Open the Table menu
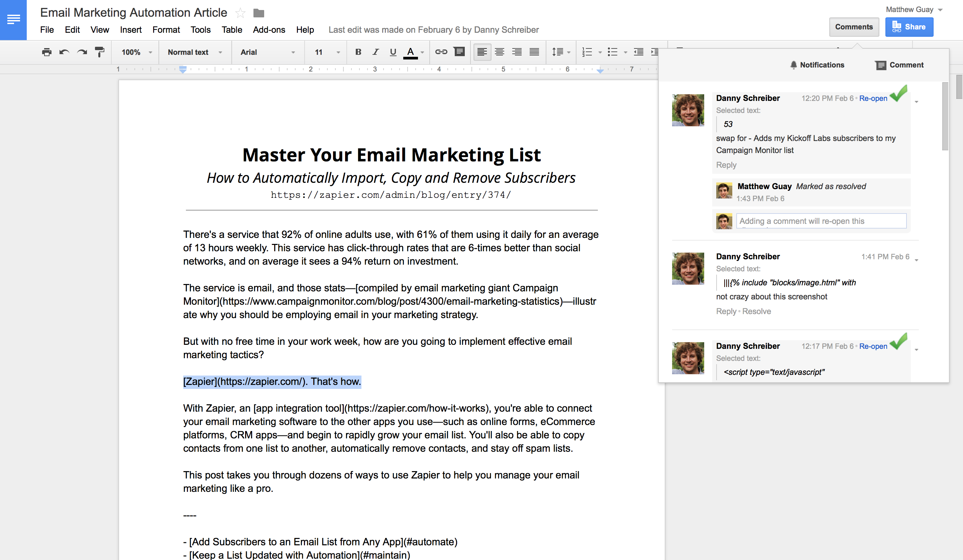Image resolution: width=963 pixels, height=560 pixels. tap(232, 30)
